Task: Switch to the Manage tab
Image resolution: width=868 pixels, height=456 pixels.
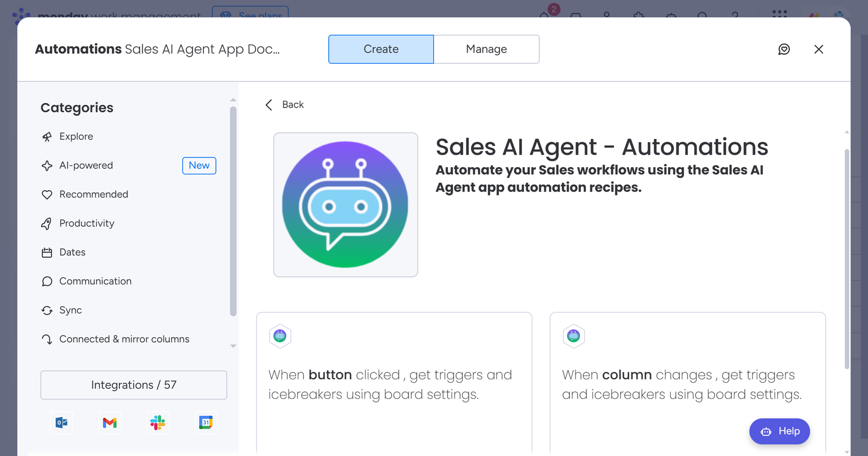Action: pos(487,49)
